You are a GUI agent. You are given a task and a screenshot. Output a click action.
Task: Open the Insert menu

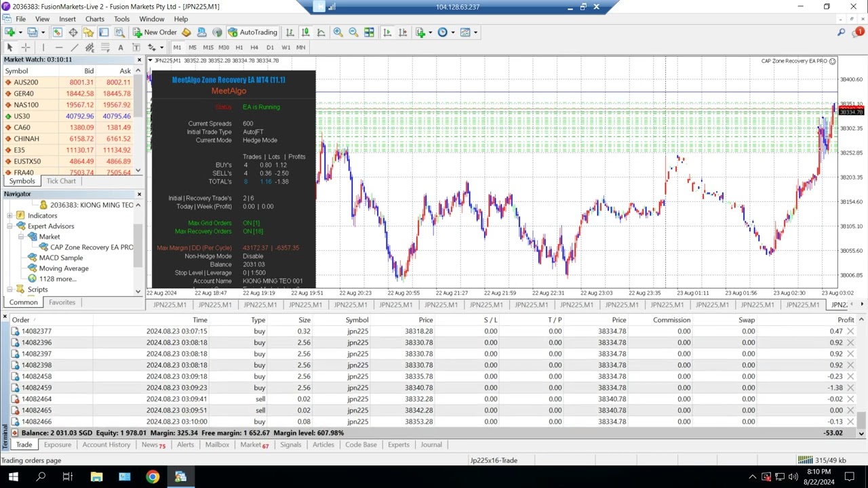tap(67, 19)
